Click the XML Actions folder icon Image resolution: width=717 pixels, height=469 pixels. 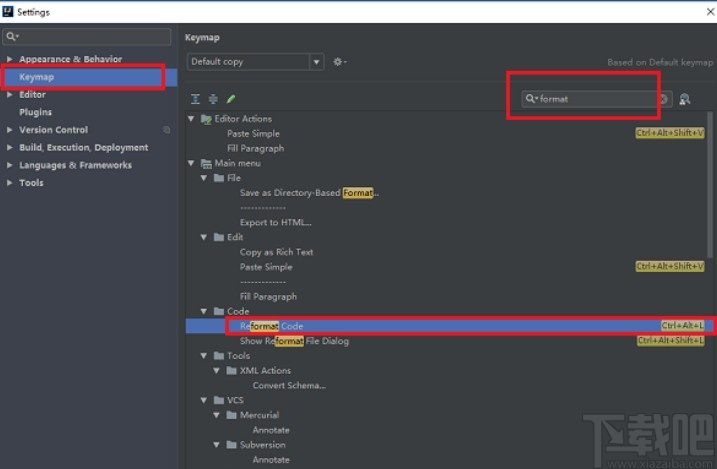click(x=232, y=371)
